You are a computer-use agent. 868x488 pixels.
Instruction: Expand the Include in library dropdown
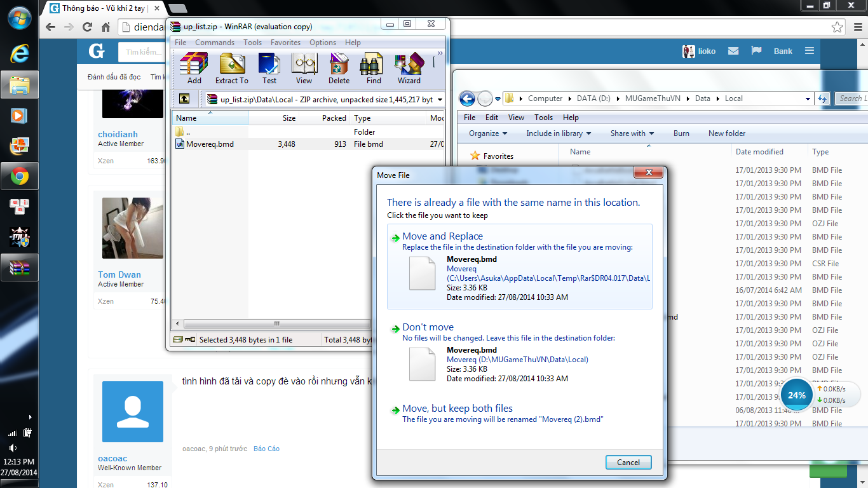[559, 133]
